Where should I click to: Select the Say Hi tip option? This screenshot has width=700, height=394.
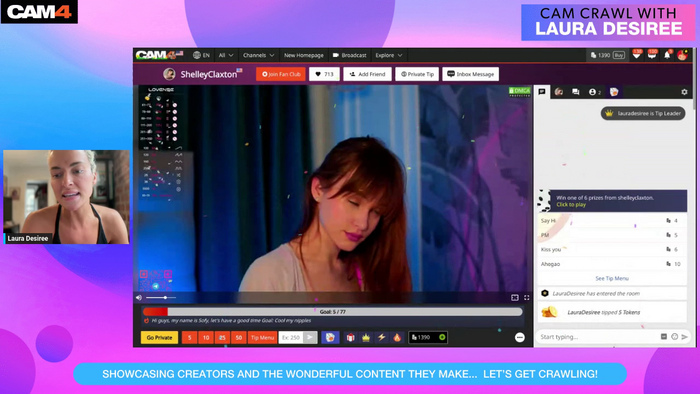[612, 220]
